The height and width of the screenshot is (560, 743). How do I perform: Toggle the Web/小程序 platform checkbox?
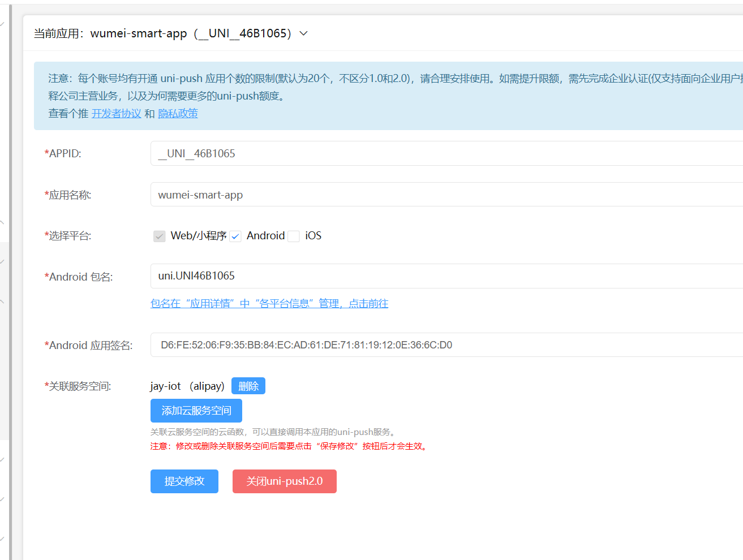(160, 236)
